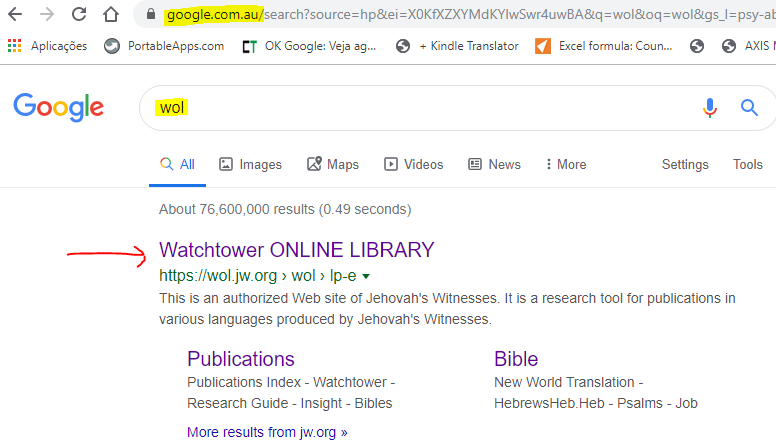Viewport: 776px width, 444px height.
Task: Go back with the browser back arrow
Action: (x=15, y=14)
